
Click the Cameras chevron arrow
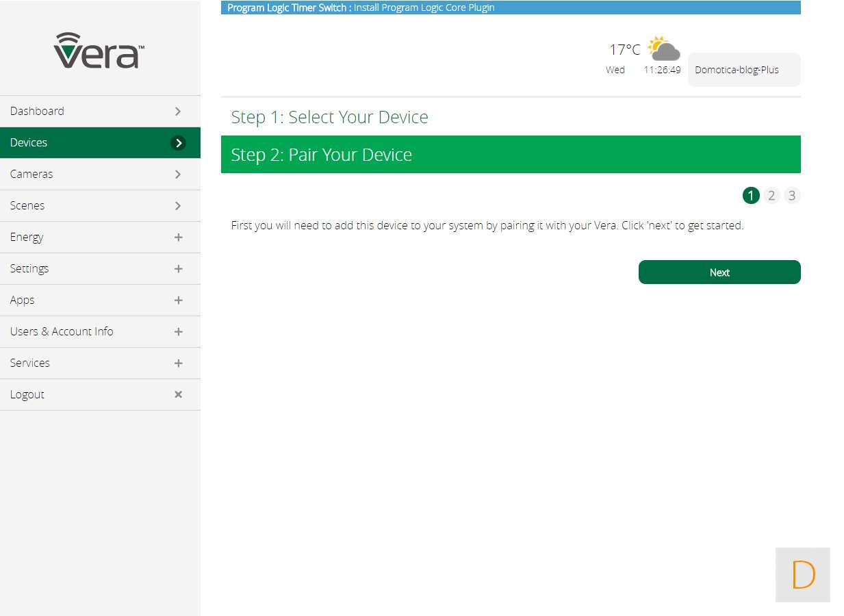tap(178, 175)
